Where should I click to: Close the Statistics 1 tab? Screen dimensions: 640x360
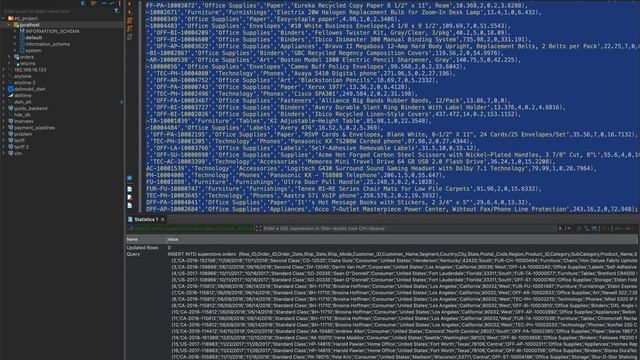[x=162, y=220]
